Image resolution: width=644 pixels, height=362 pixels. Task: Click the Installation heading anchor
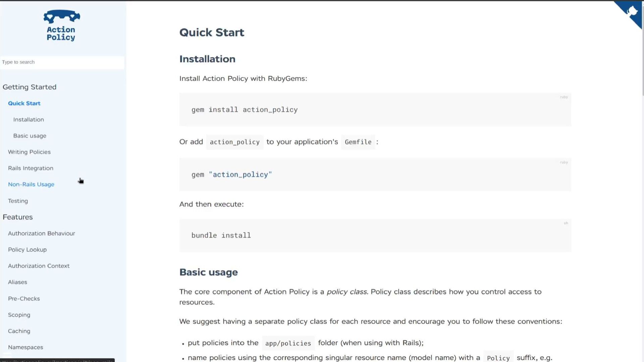click(207, 59)
